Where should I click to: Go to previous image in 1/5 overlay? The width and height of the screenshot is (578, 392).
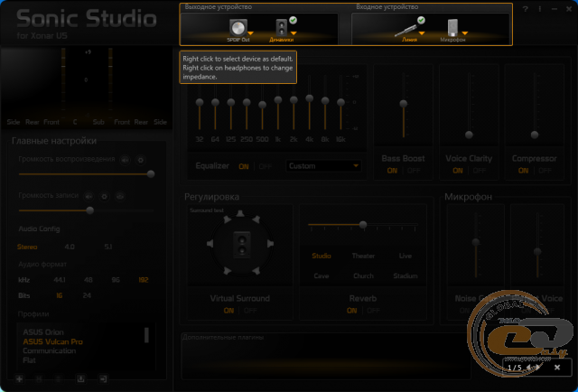point(529,368)
